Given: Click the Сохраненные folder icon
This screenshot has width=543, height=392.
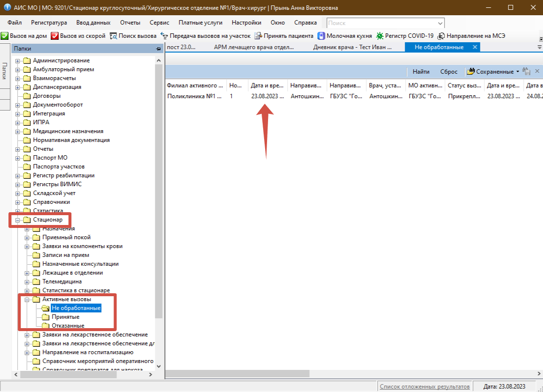Looking at the screenshot, I should (x=470, y=72).
